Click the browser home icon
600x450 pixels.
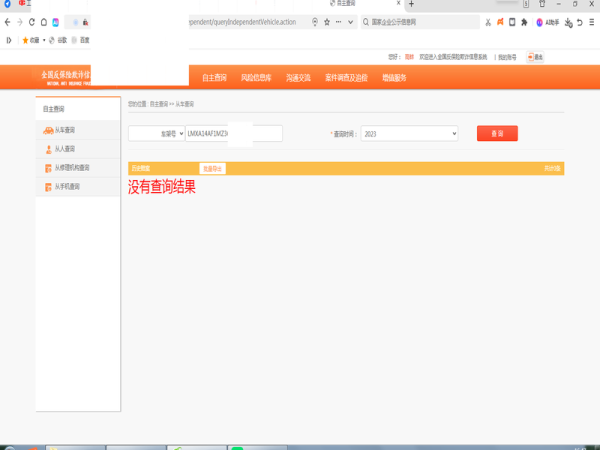point(44,22)
